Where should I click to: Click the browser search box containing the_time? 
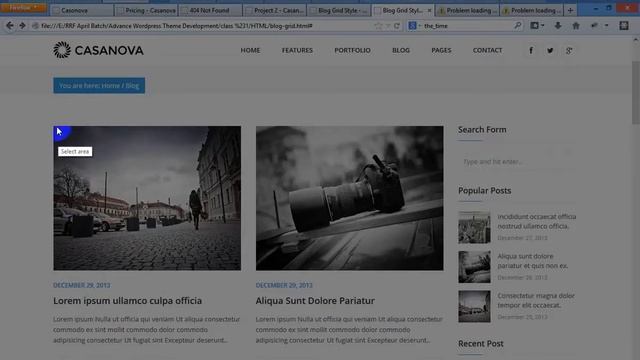[467, 26]
